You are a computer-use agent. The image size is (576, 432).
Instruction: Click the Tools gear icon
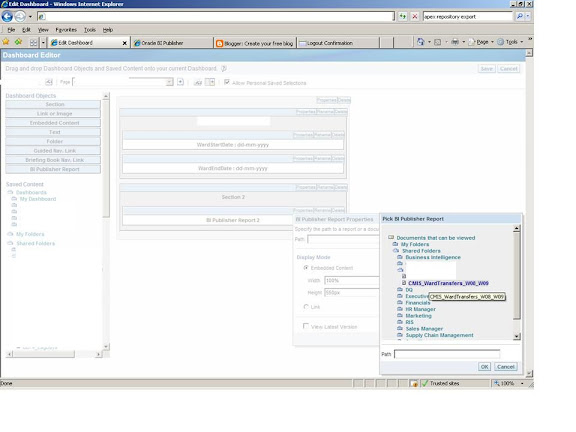(500, 42)
